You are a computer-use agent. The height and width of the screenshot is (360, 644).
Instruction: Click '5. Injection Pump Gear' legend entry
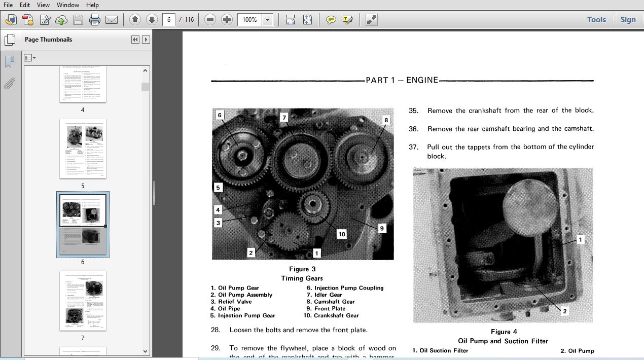click(243, 315)
